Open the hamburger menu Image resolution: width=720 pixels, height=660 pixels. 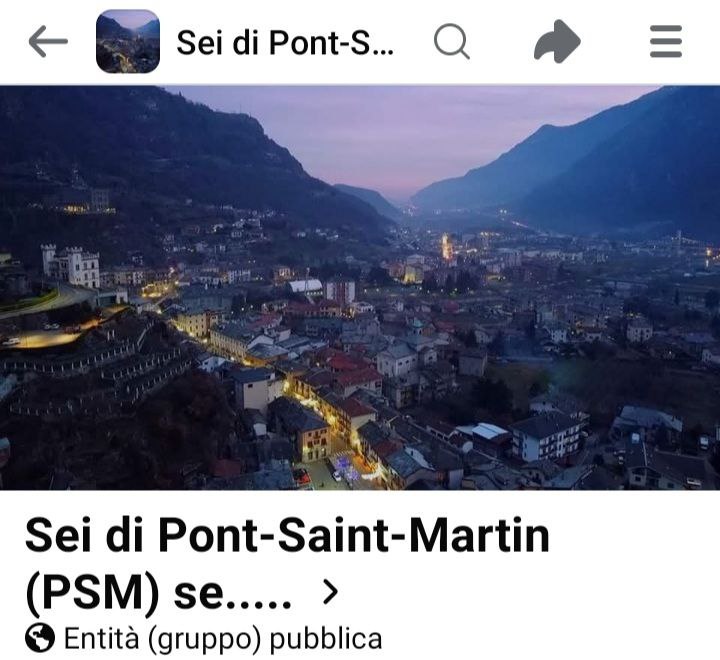tap(666, 41)
